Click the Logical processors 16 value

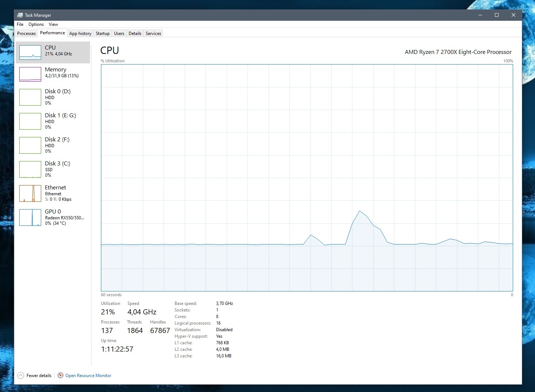[x=218, y=323]
